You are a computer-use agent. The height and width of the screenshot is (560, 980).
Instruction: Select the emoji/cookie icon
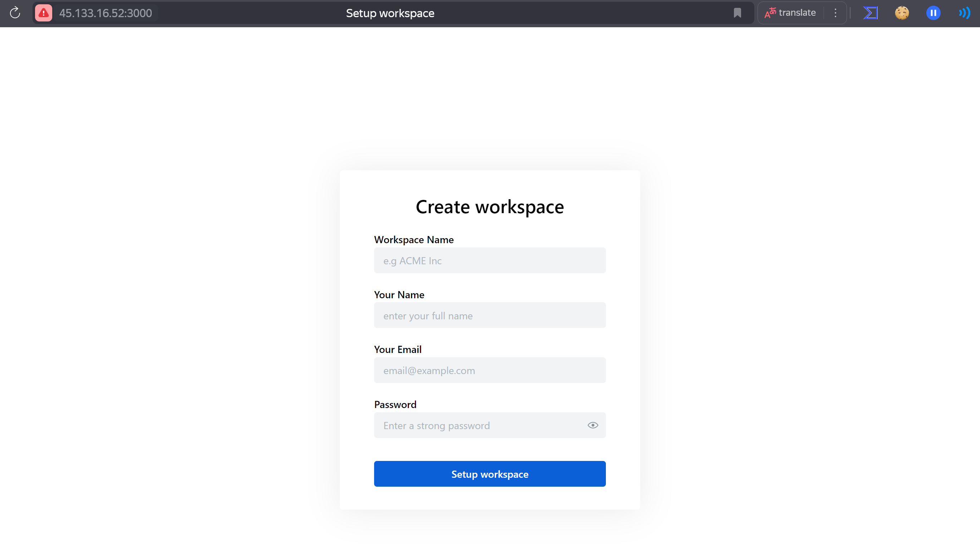[x=902, y=13]
